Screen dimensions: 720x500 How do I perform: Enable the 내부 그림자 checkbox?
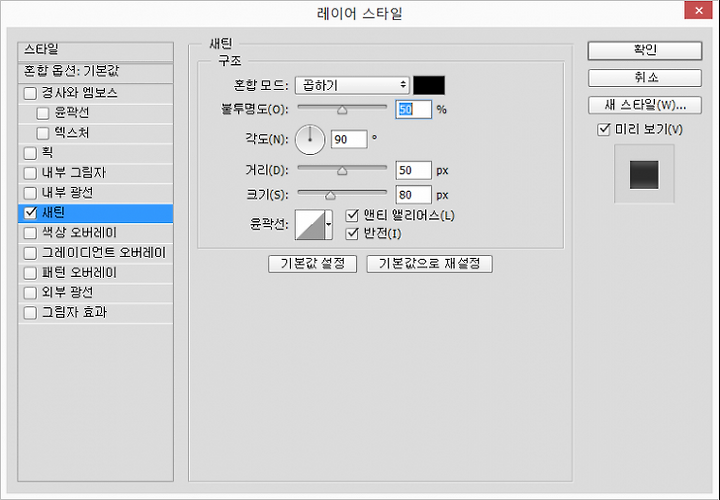pyautogui.click(x=30, y=173)
